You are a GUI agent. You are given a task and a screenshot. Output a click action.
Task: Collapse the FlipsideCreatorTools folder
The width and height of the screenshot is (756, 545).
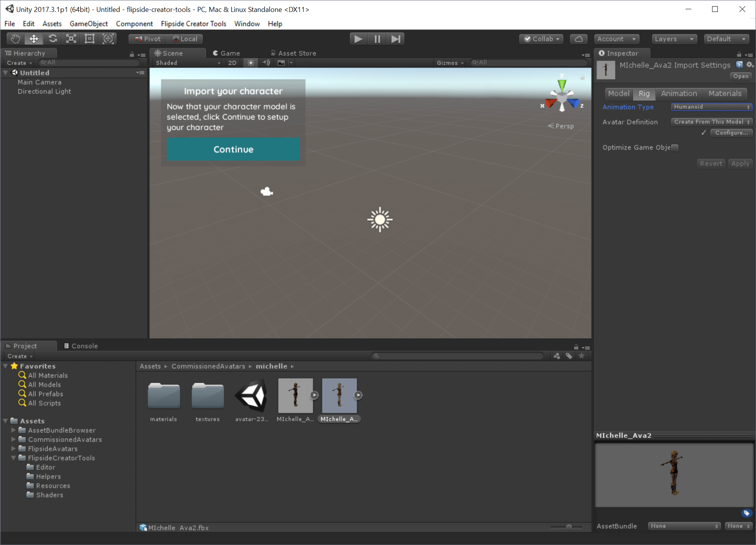pos(13,458)
